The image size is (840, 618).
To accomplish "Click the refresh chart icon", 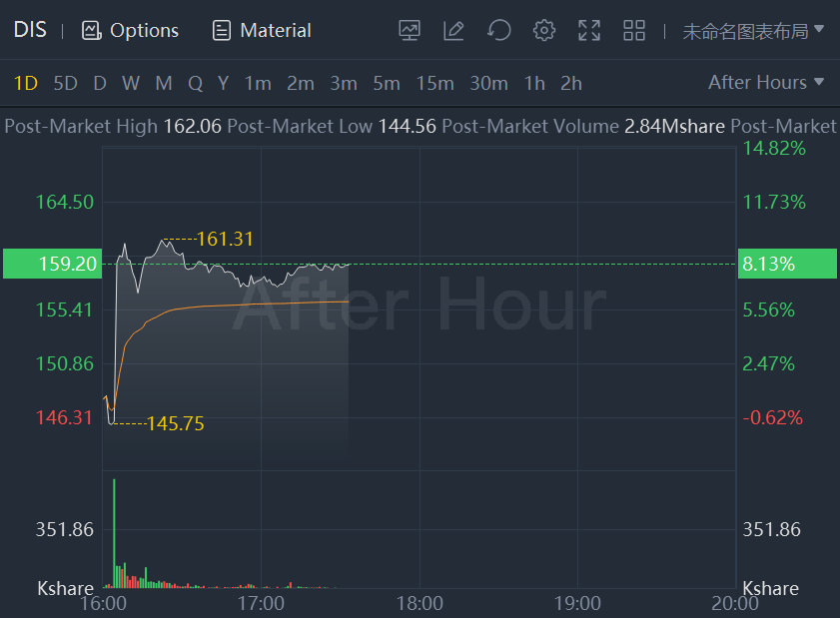I will point(498,31).
